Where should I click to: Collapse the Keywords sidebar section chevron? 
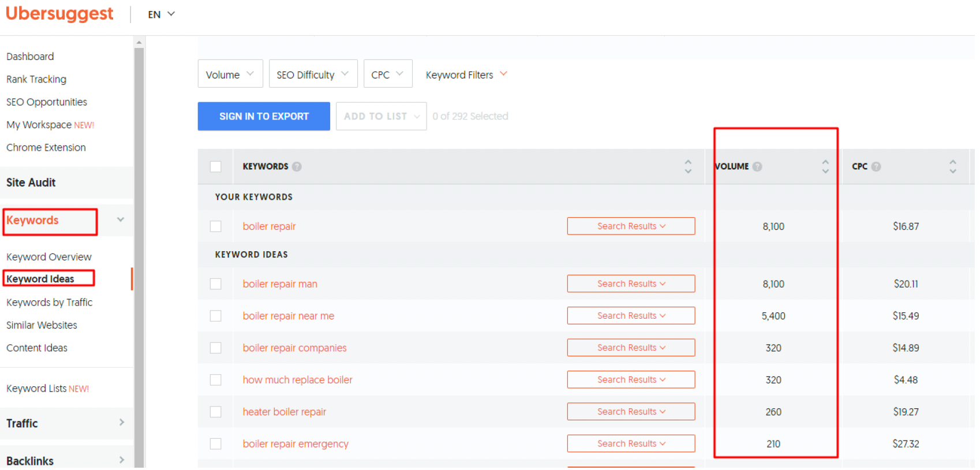pyautogui.click(x=121, y=219)
